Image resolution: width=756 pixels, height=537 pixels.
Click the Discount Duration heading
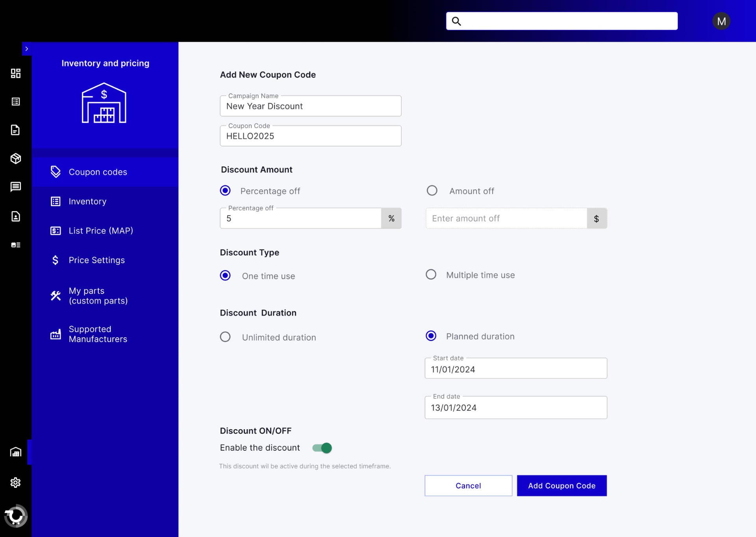[258, 313]
